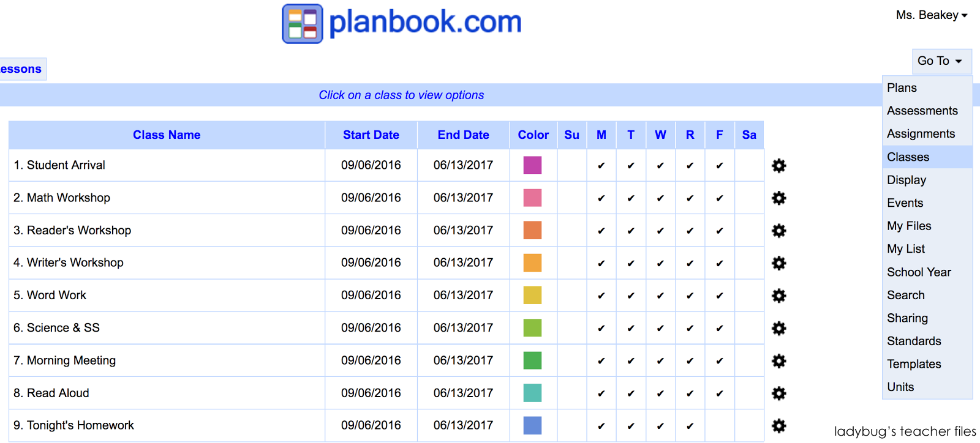
Task: Toggle the Tuesday checkmark for Read Aloud
Action: [630, 393]
